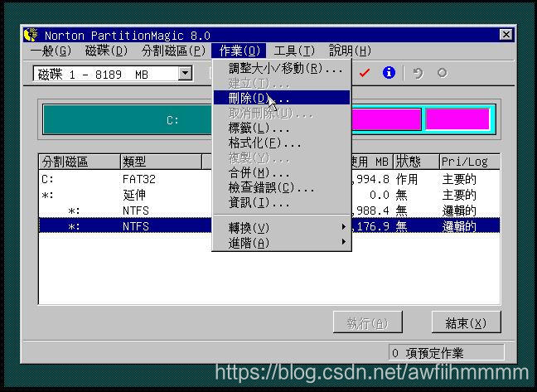Click the 0 項預定作業 status field

point(446,352)
